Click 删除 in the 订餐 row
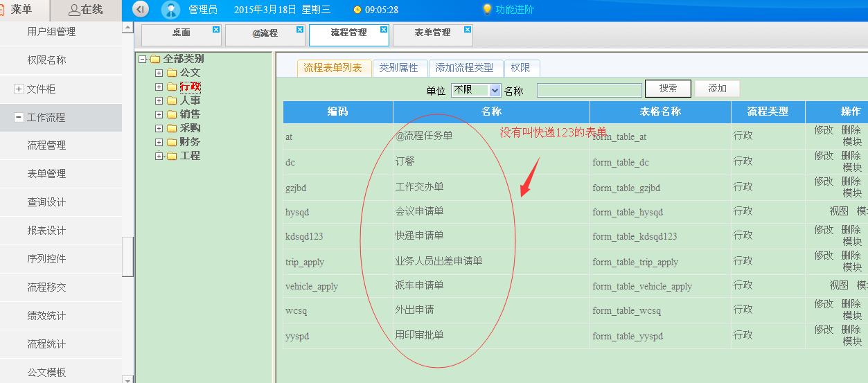This screenshot has height=383, width=868. pos(851,156)
